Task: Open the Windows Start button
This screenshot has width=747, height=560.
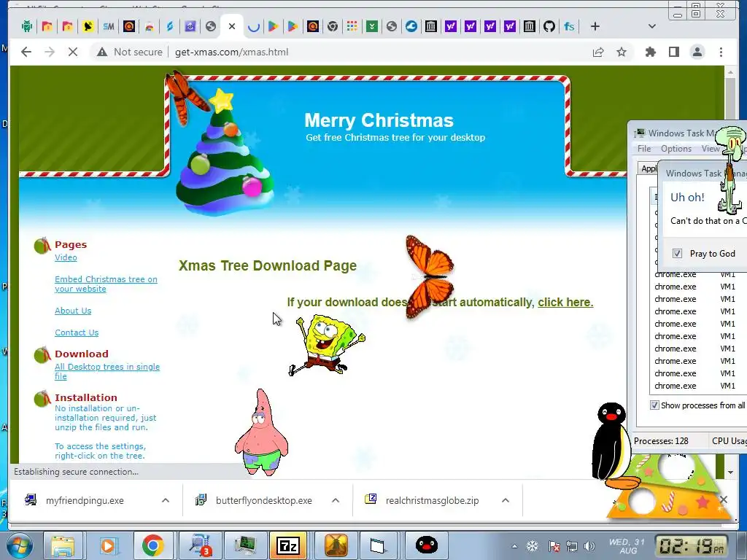Action: (20, 545)
